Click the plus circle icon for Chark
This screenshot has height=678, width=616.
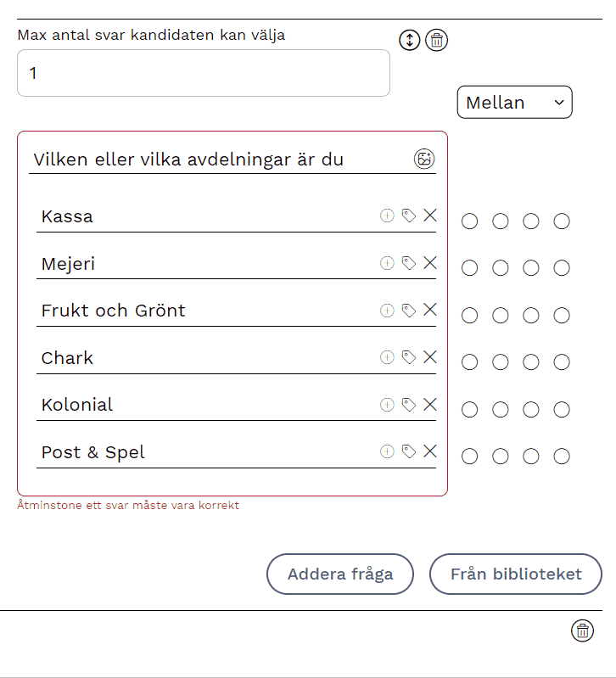[x=387, y=358]
